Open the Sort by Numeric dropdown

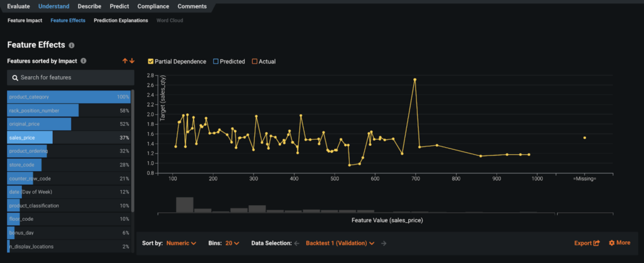(x=181, y=243)
